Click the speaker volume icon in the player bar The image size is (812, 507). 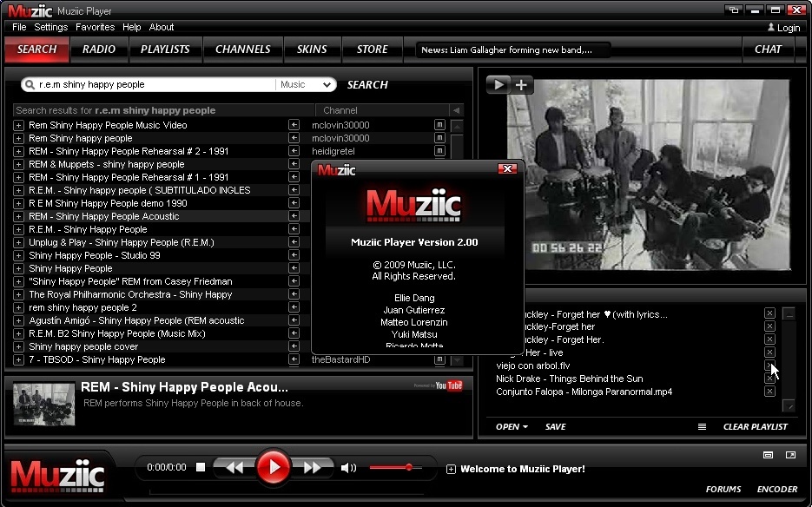tap(348, 467)
